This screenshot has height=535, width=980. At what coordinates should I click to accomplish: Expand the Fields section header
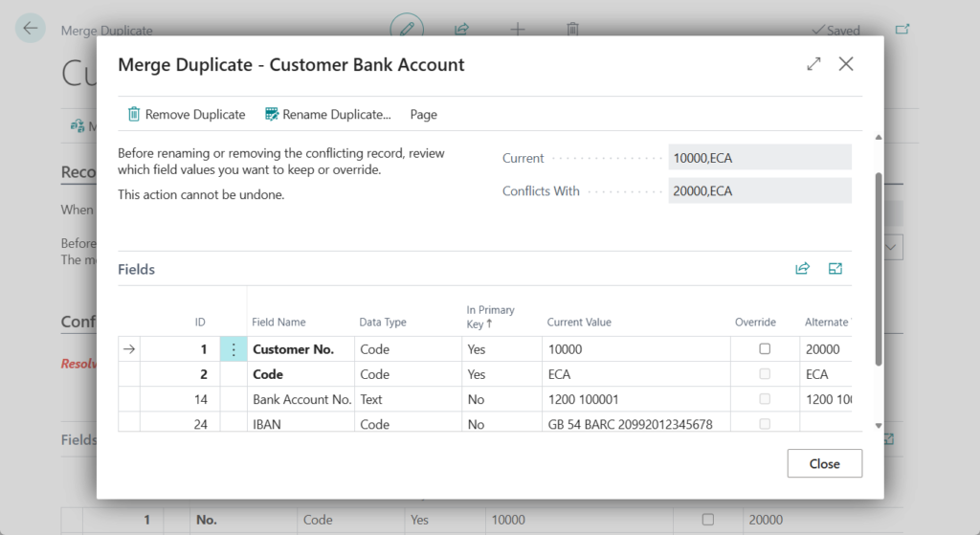pos(136,270)
